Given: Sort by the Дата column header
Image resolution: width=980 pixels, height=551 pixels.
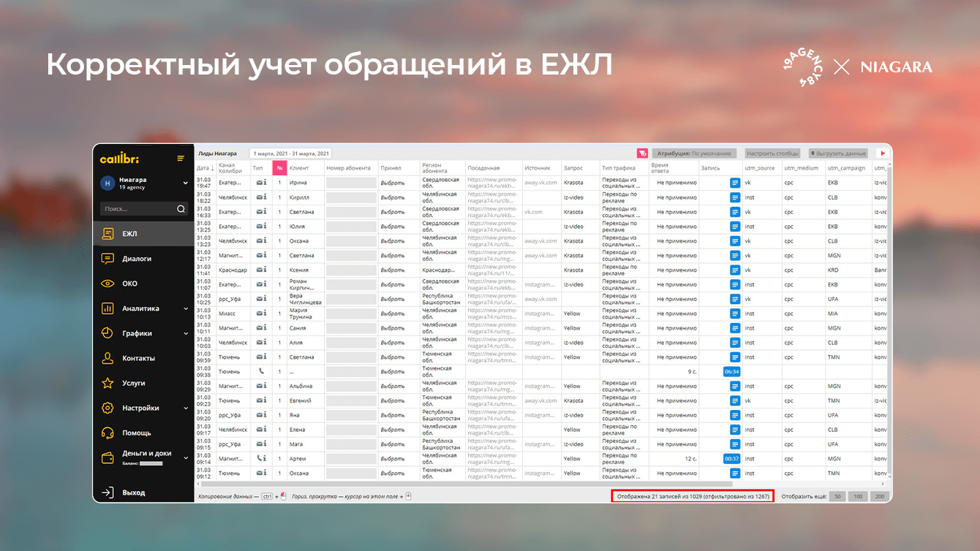Looking at the screenshot, I should click(x=206, y=168).
